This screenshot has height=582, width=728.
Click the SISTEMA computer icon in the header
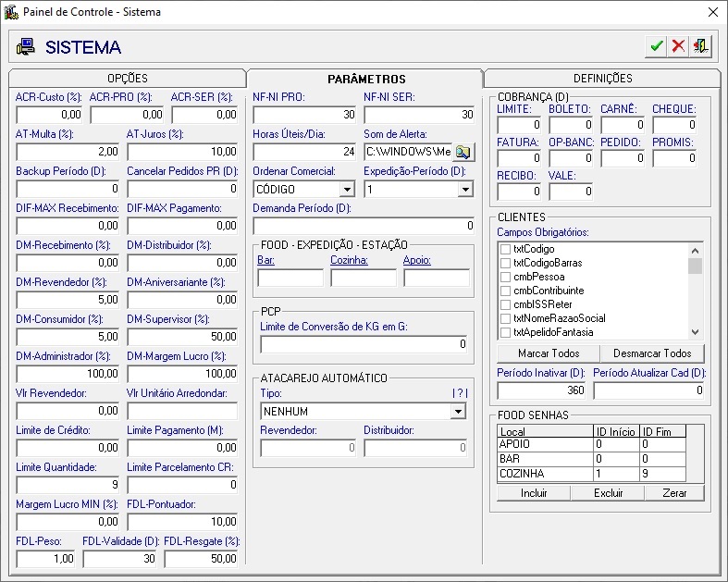25,47
